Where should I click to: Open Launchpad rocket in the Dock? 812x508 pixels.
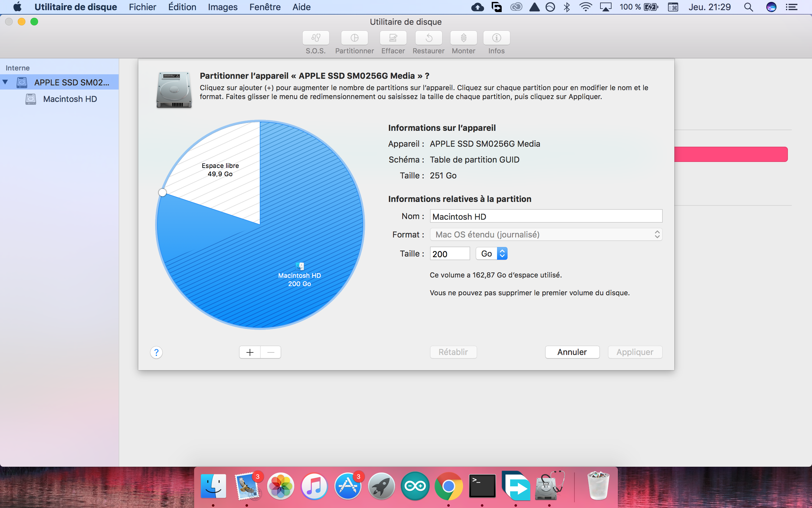[381, 486]
